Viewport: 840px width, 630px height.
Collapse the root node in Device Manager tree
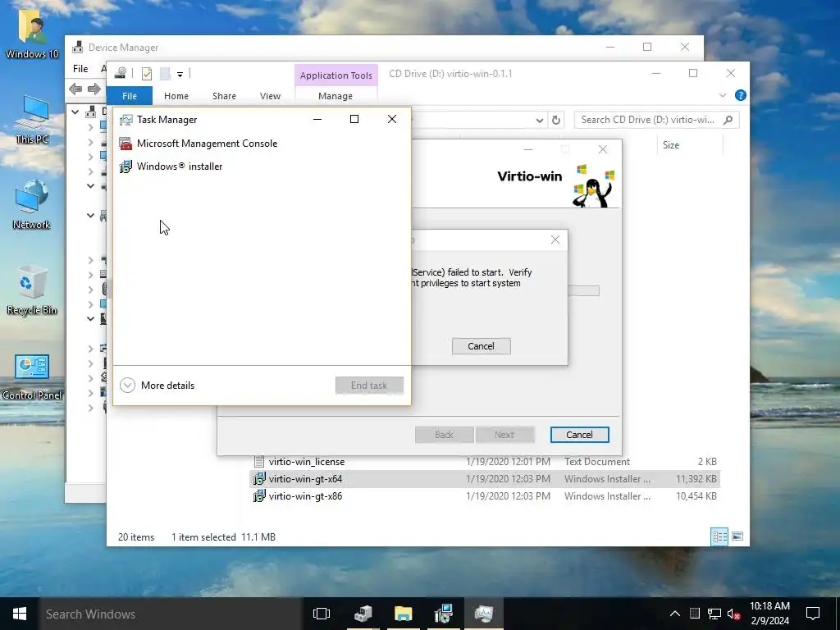(x=75, y=112)
